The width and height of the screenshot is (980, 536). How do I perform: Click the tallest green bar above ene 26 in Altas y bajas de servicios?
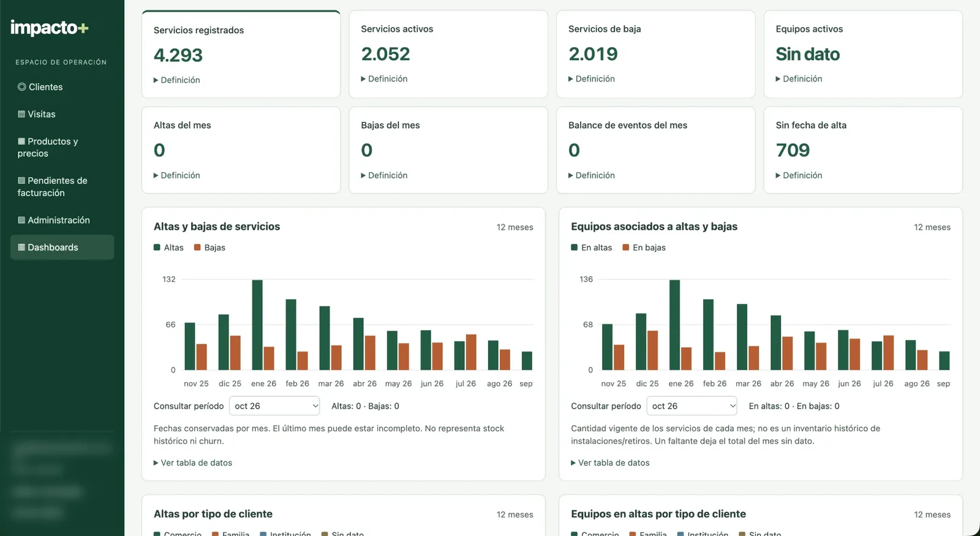click(x=257, y=325)
